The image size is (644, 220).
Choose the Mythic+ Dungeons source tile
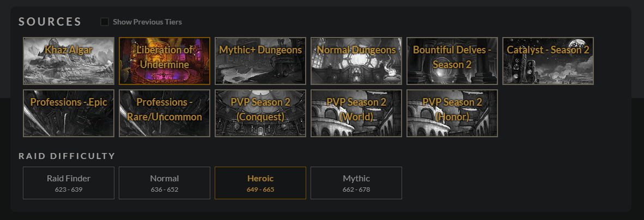click(x=260, y=61)
